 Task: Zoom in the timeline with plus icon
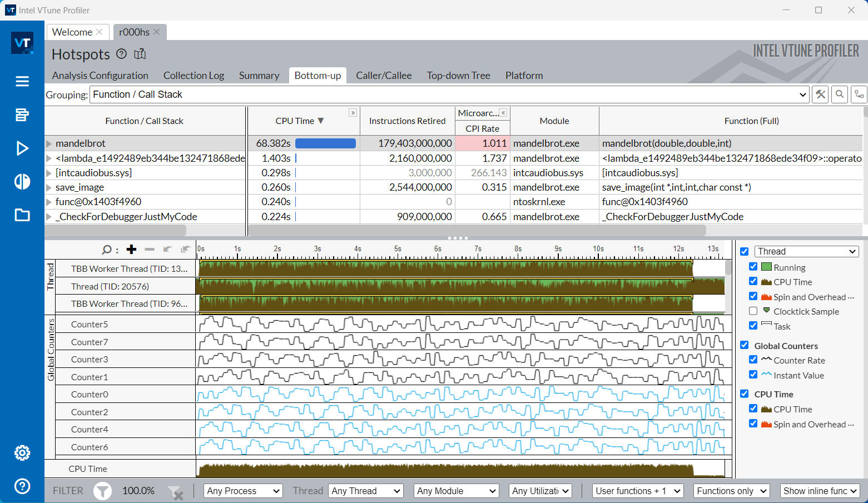(x=131, y=250)
